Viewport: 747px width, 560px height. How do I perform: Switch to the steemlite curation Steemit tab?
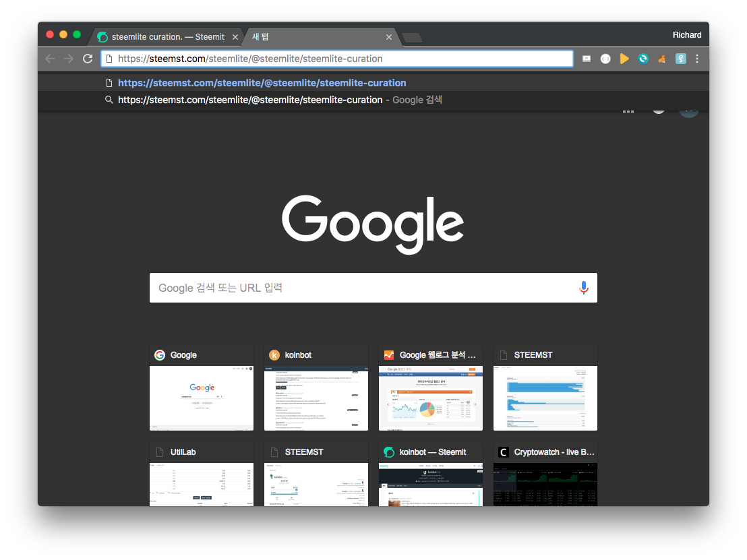coord(162,36)
